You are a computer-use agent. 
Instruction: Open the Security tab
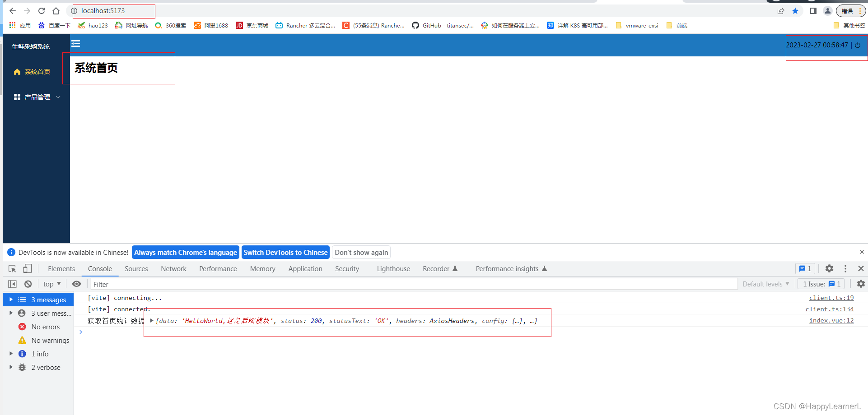(x=347, y=269)
